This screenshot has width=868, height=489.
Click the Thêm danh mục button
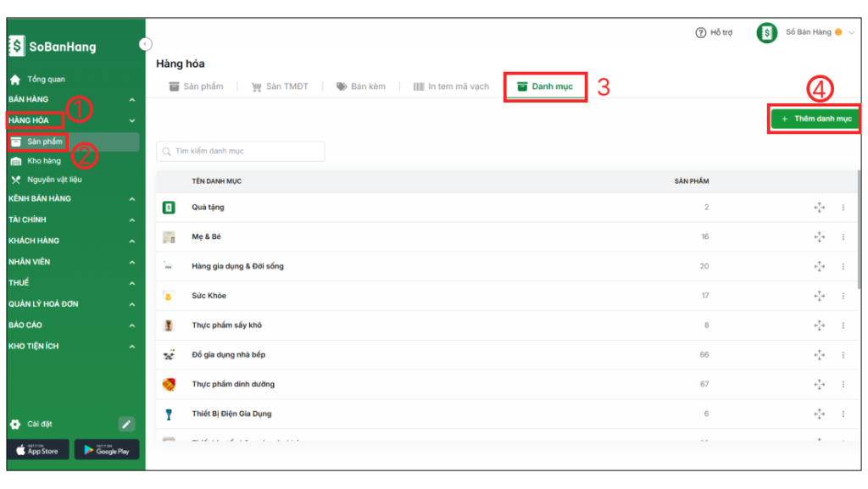(x=815, y=119)
